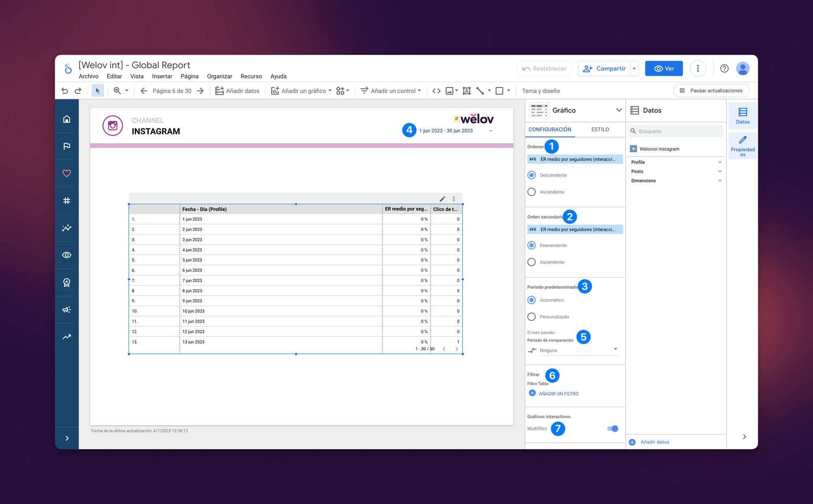
Task: Select the pointer selection tool
Action: point(98,91)
